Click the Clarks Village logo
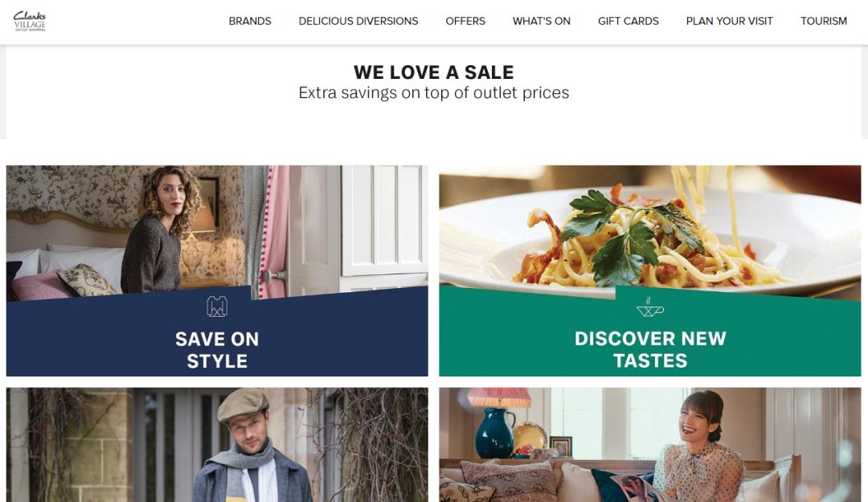Viewport: 868px width, 502px height. point(30,21)
